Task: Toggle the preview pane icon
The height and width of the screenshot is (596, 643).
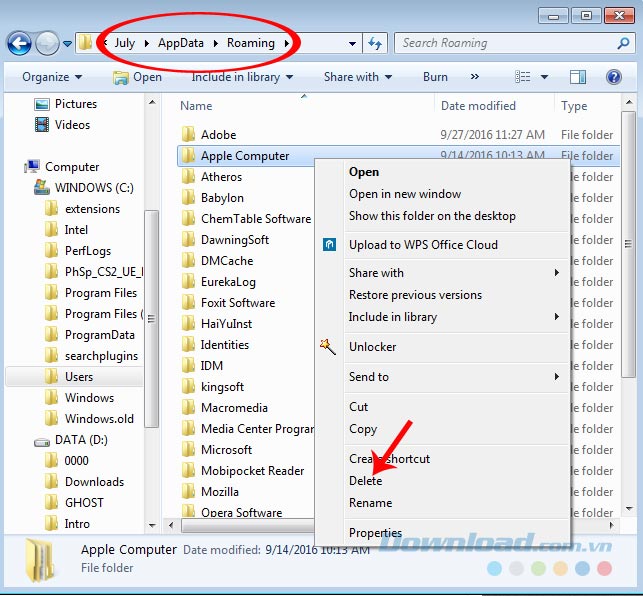Action: click(x=577, y=77)
